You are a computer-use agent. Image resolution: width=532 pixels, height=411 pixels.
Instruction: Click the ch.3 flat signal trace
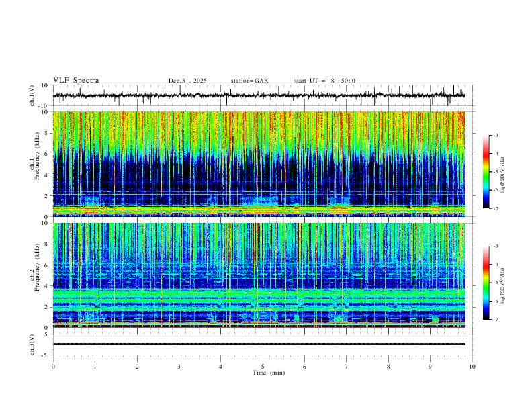click(259, 344)
